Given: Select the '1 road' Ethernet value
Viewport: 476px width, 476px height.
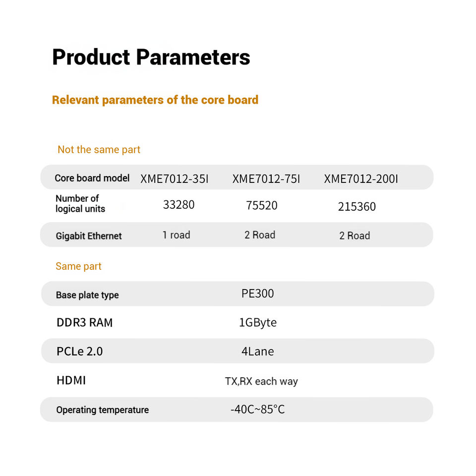Looking at the screenshot, I should 176,235.
